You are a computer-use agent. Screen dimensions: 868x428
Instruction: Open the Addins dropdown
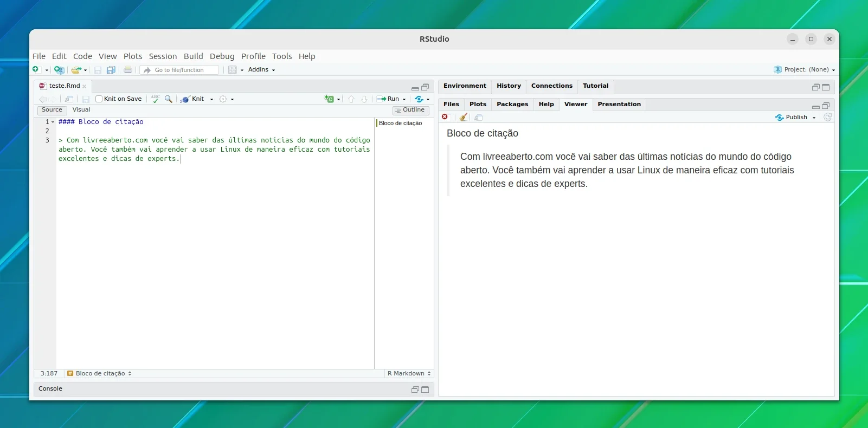261,70
